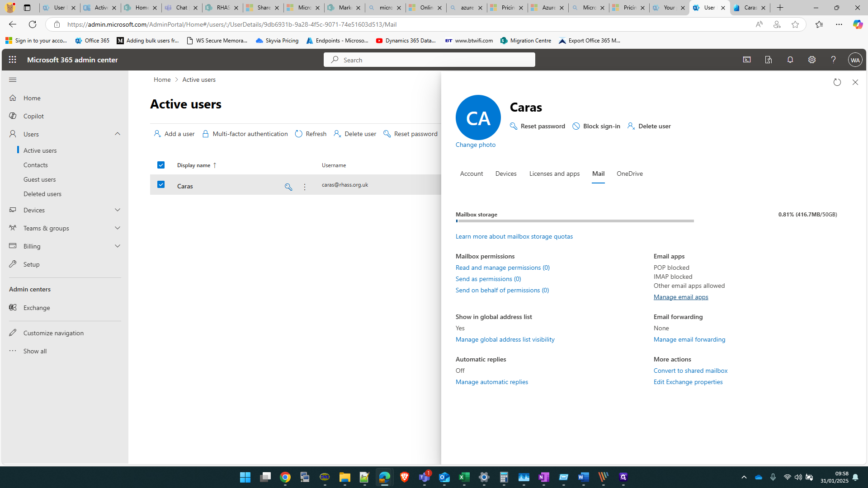Click Convert to shared mailbox link
Screen dimensions: 868x488
click(x=690, y=371)
